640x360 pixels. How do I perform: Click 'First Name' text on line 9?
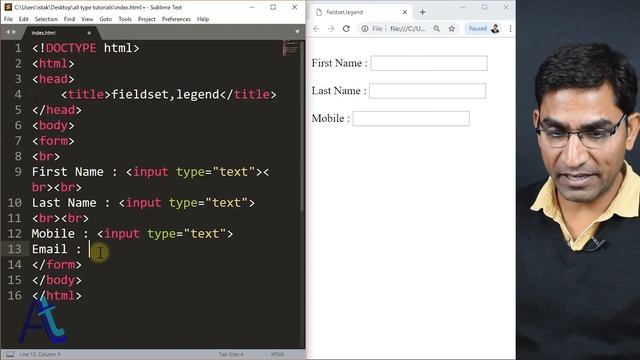68,172
